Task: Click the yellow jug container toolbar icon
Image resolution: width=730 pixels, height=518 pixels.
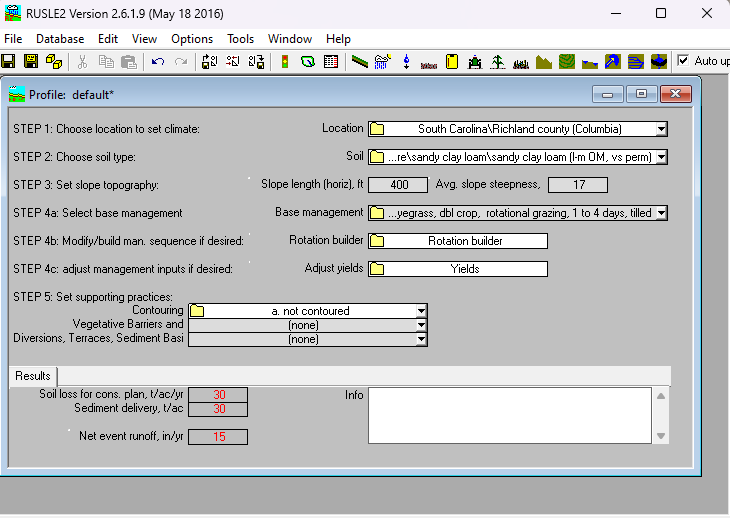Action: pyautogui.click(x=452, y=61)
